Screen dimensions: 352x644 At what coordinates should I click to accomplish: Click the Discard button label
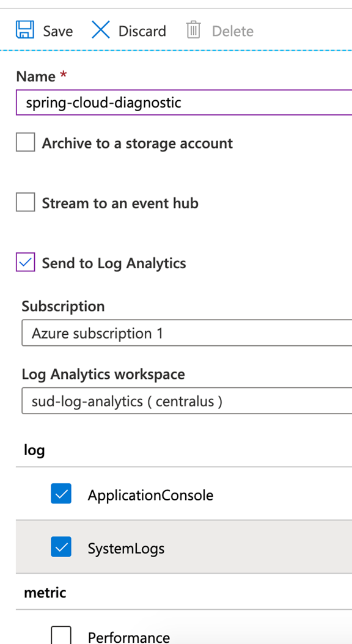(x=142, y=31)
